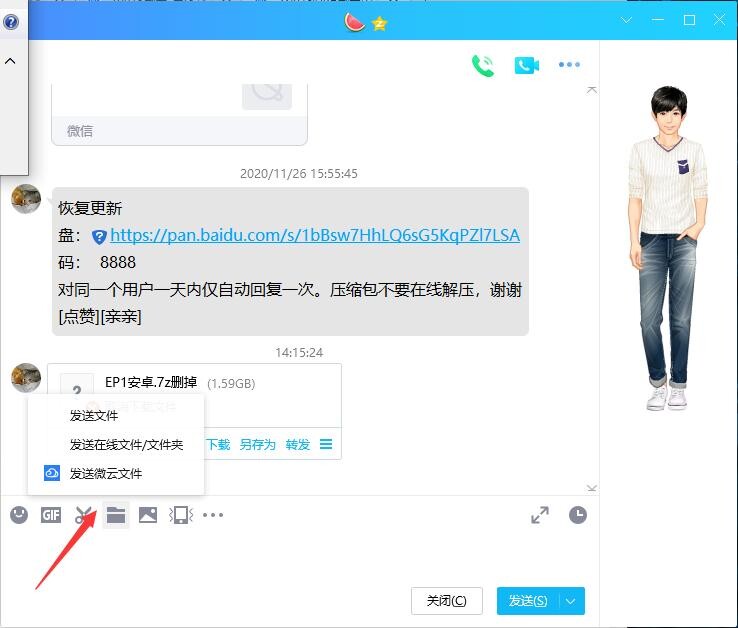Screen dimensions: 738x628
Task: Open the pan.baidu.com share link
Action: pyautogui.click(x=315, y=236)
